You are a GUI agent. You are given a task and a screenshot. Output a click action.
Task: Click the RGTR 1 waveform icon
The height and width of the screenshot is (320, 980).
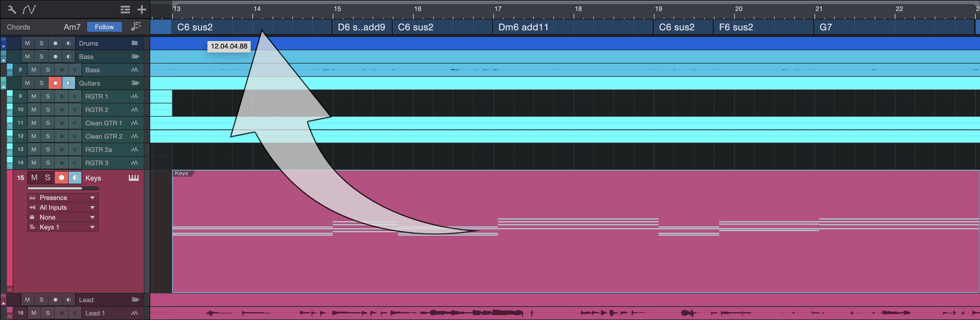pyautogui.click(x=134, y=96)
